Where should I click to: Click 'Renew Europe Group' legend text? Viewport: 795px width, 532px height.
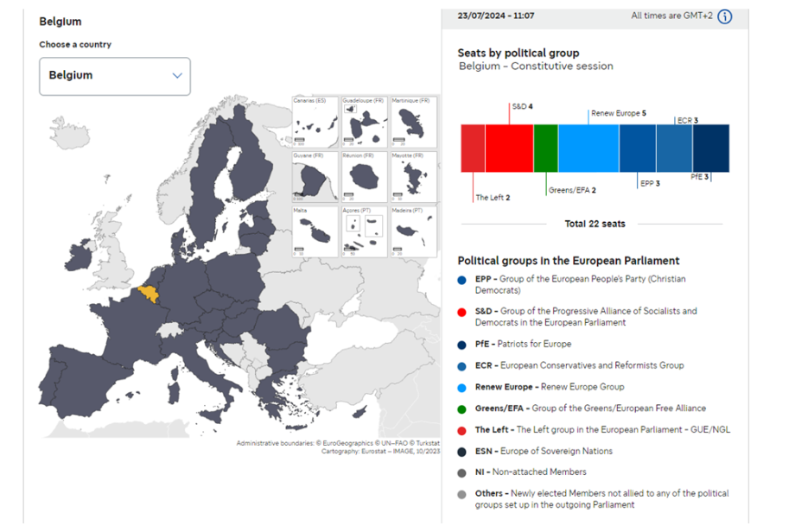(x=582, y=387)
